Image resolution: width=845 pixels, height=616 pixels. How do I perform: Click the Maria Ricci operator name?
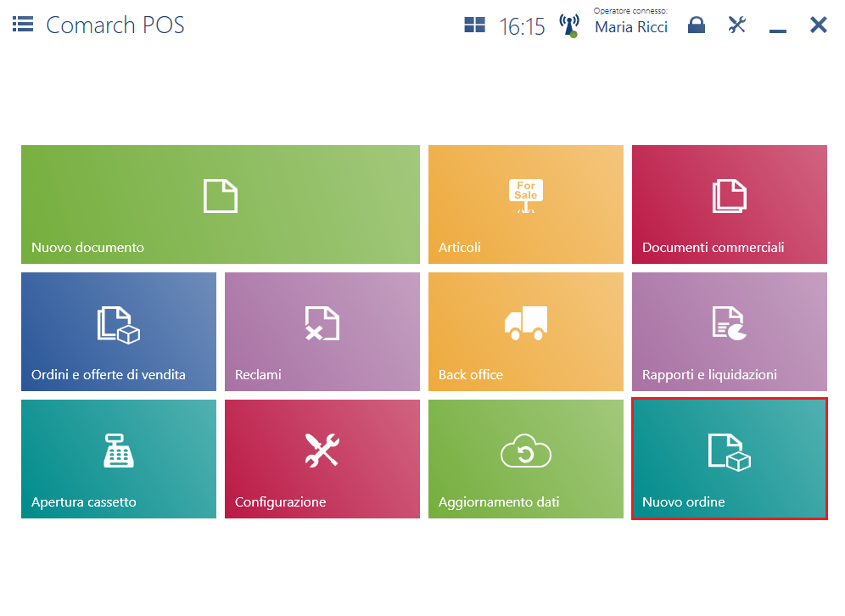pyautogui.click(x=630, y=27)
